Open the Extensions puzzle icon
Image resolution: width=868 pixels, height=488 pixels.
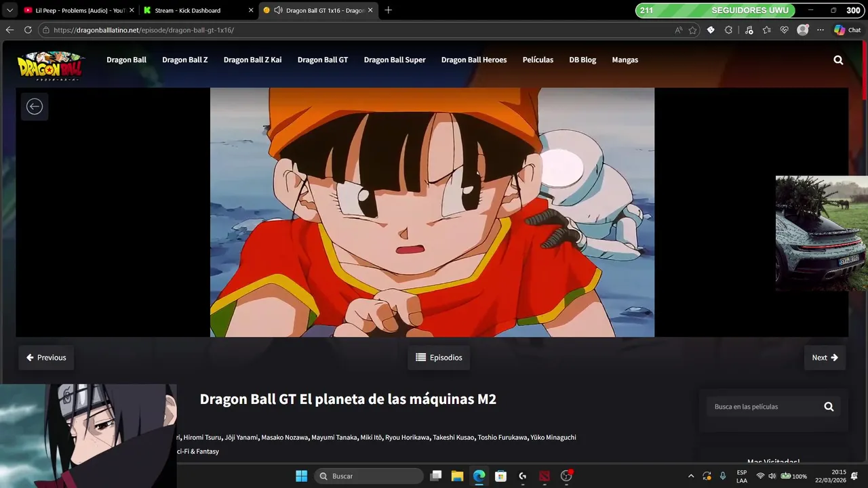728,30
